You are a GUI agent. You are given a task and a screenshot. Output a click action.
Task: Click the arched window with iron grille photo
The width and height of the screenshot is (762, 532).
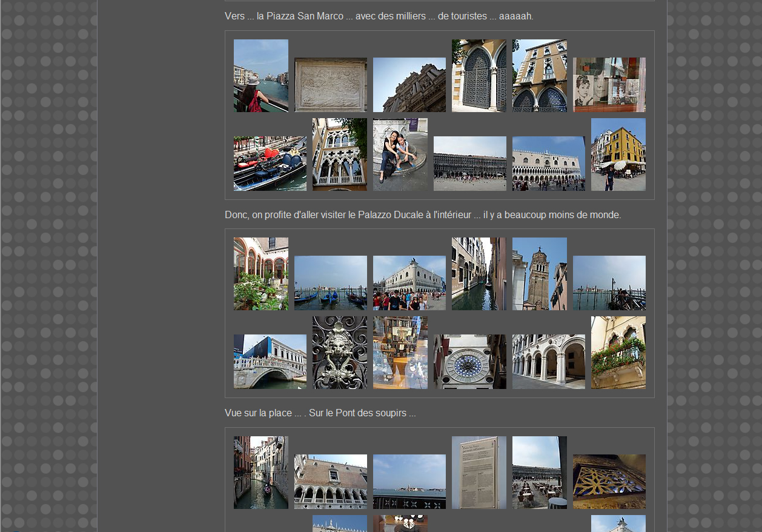pos(479,76)
